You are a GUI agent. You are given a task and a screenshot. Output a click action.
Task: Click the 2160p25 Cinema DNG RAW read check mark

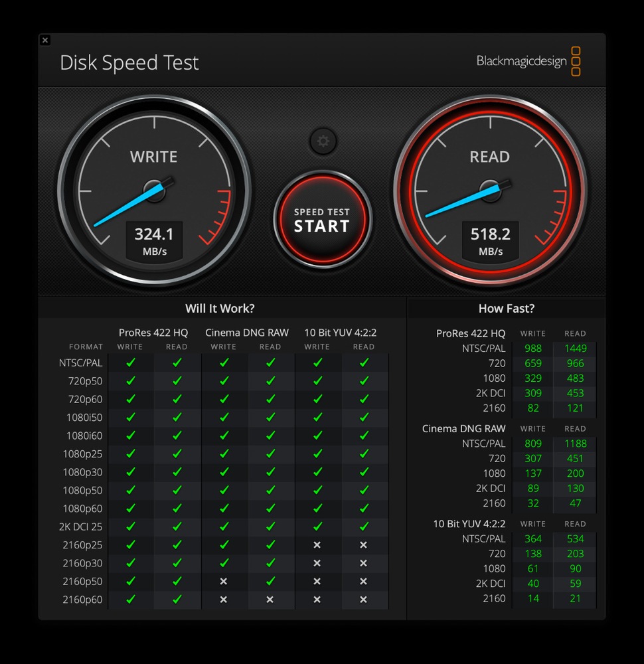pyautogui.click(x=271, y=544)
